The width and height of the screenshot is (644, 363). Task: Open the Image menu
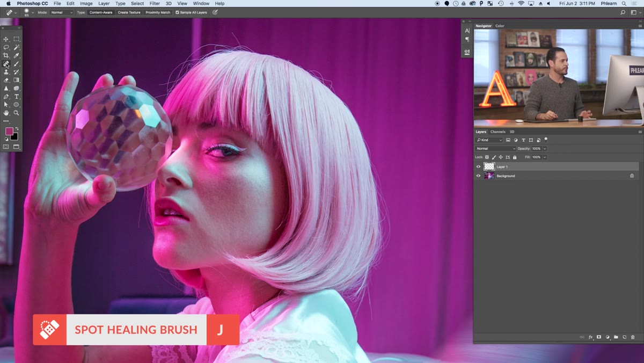click(86, 3)
